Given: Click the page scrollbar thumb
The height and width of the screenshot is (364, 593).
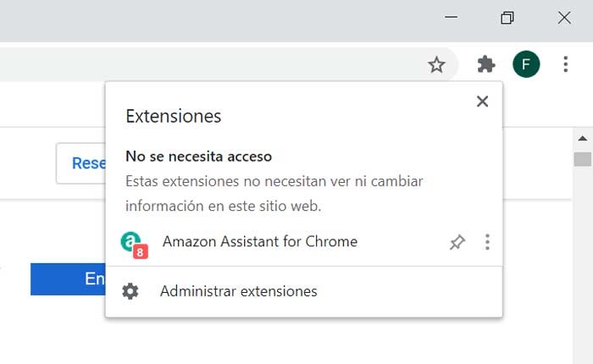Looking at the screenshot, I should tap(583, 159).
